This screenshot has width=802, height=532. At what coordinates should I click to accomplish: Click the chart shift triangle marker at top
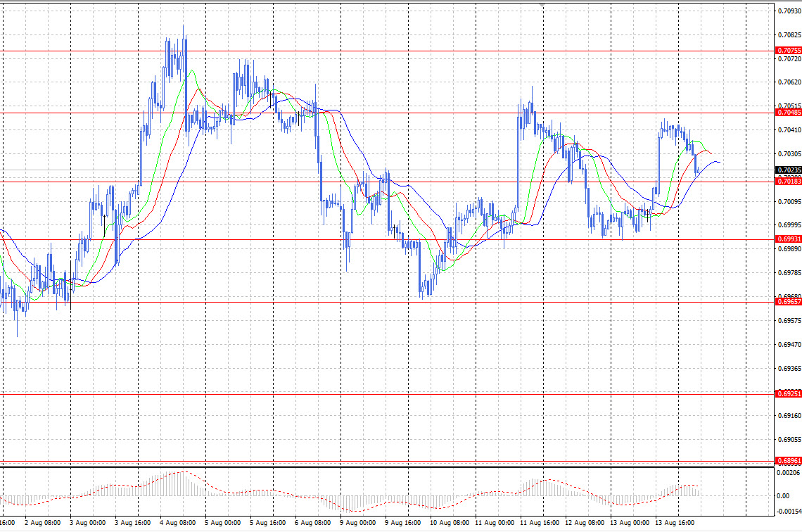pyautogui.click(x=542, y=5)
